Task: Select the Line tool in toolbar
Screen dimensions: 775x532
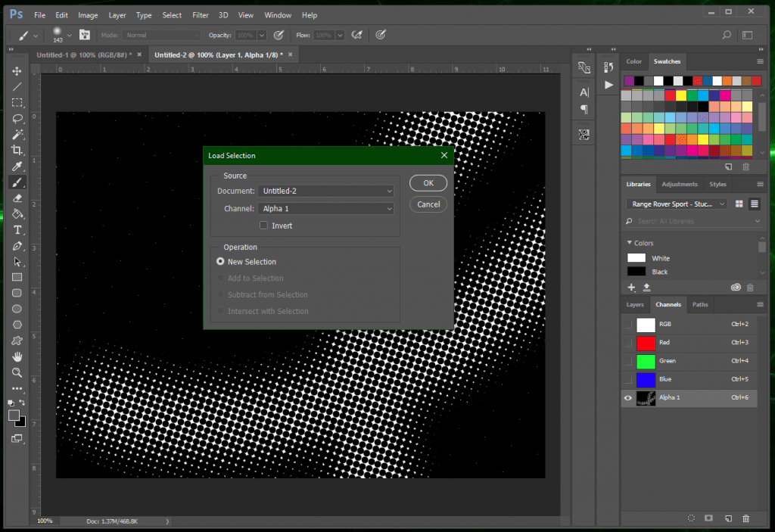Action: click(17, 87)
